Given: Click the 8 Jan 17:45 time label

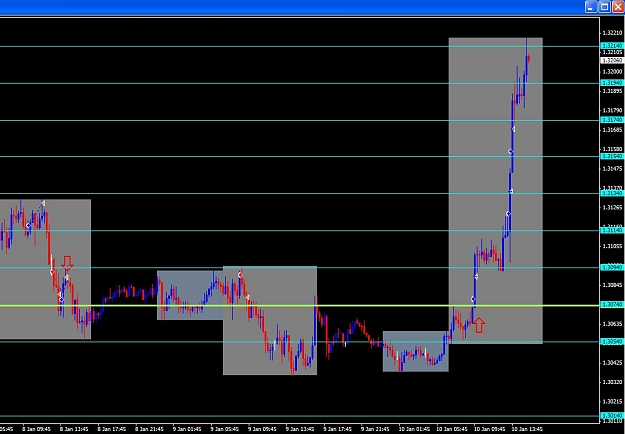Looking at the screenshot, I should click(x=112, y=429).
